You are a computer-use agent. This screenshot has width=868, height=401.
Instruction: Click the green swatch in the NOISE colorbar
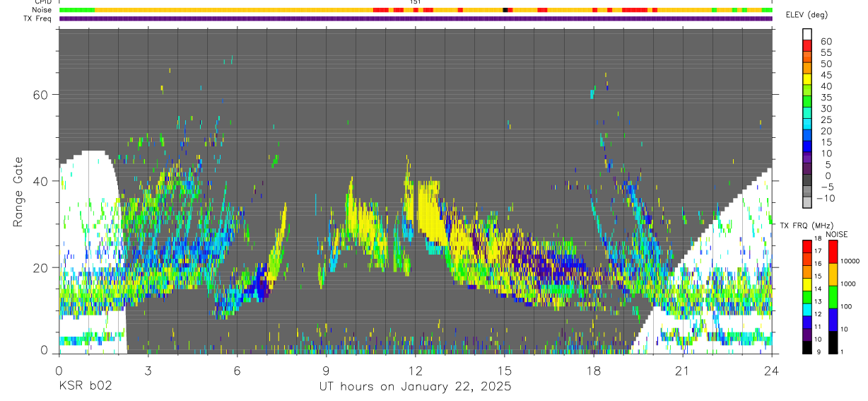(x=833, y=296)
